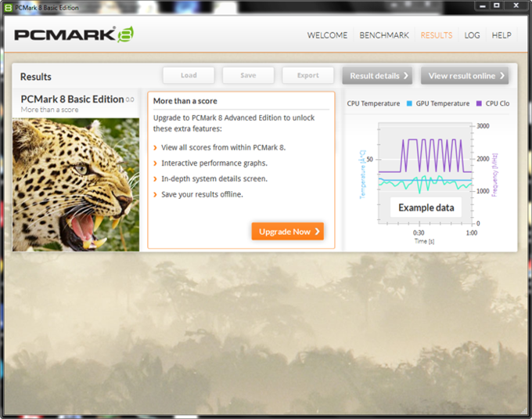Image resolution: width=532 pixels, height=419 pixels.
Task: Select the RESULTS tab
Action: tap(437, 35)
